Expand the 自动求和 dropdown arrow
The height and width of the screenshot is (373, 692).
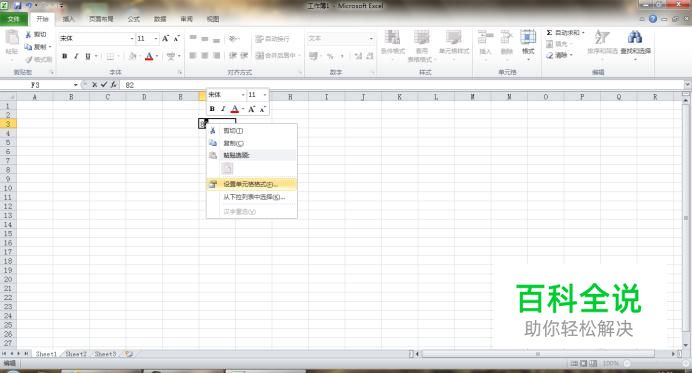point(583,33)
